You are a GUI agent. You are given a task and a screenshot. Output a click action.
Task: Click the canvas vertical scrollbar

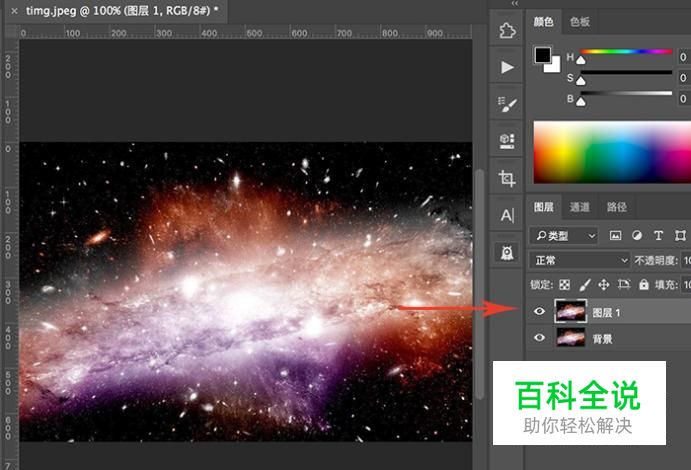pos(479,284)
